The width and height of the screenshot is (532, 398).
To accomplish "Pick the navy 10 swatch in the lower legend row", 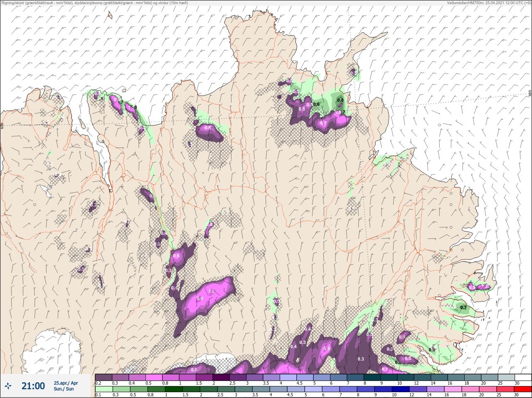I will pyautogui.click(x=401, y=389).
